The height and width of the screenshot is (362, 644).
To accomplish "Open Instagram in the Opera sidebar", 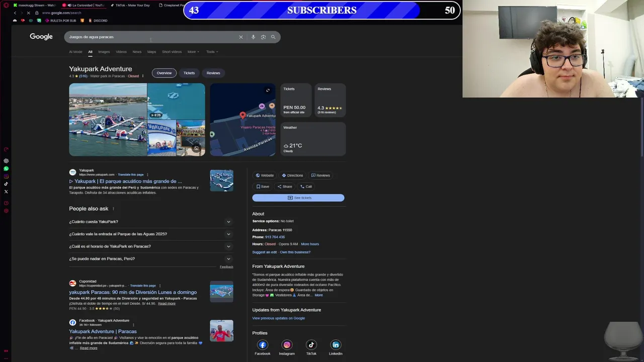I will 6,176.
